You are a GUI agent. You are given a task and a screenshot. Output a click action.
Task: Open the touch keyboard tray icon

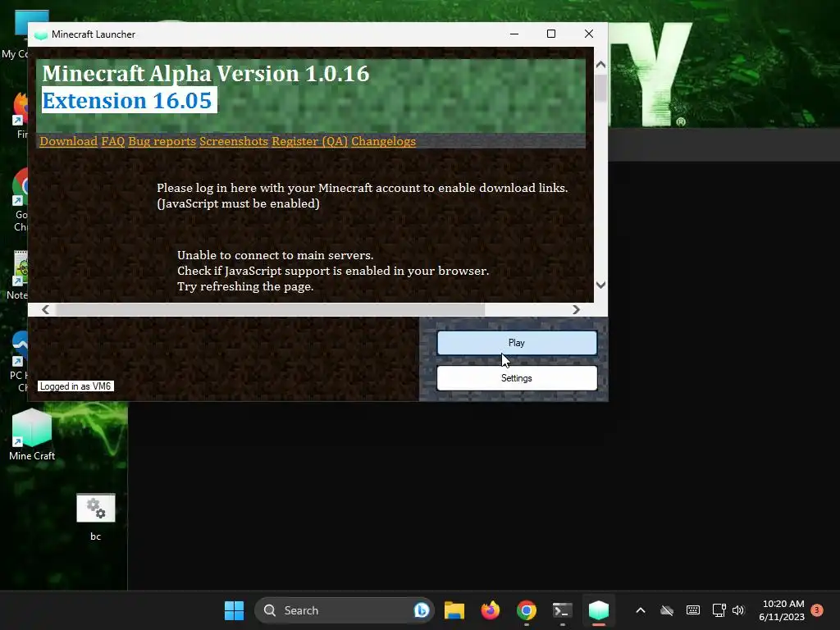(692, 610)
